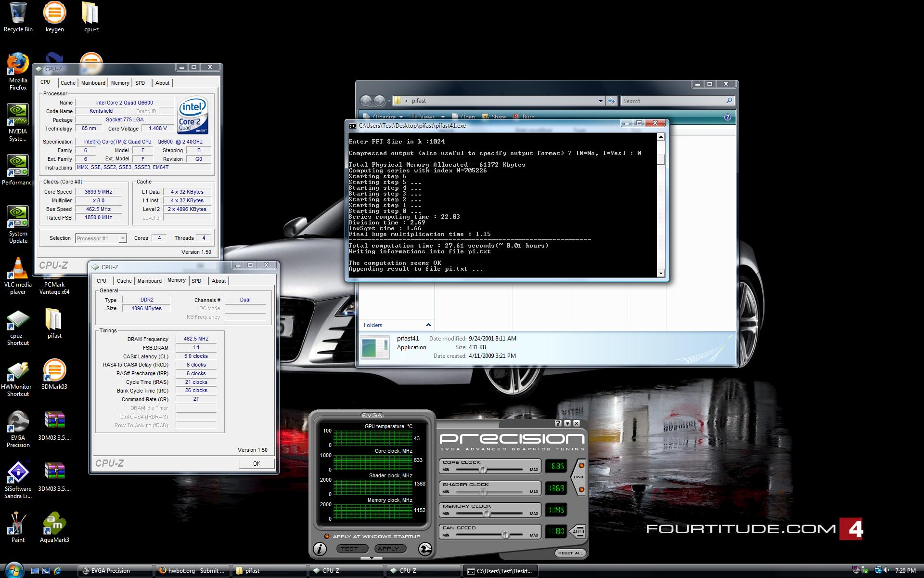Launch the EVGA Precision desktop shortcut

pyautogui.click(x=18, y=430)
